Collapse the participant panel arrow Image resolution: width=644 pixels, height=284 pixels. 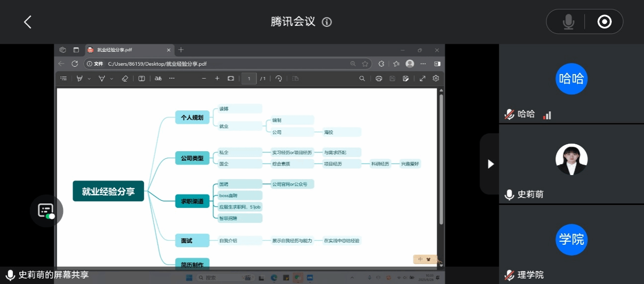pos(490,164)
